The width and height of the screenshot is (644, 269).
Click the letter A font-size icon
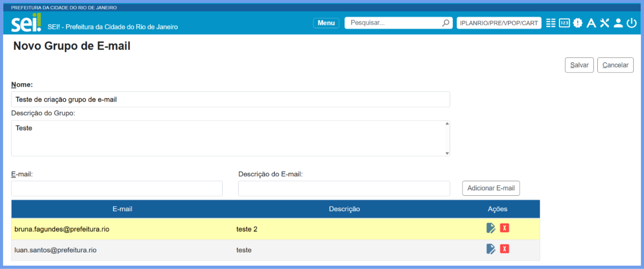click(591, 23)
